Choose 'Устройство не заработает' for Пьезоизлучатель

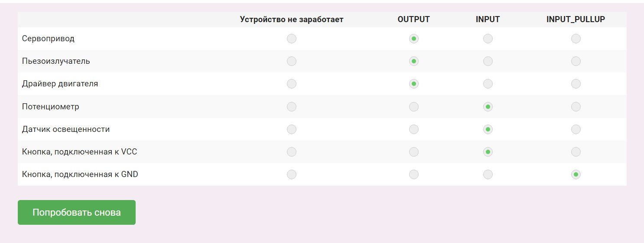292,61
